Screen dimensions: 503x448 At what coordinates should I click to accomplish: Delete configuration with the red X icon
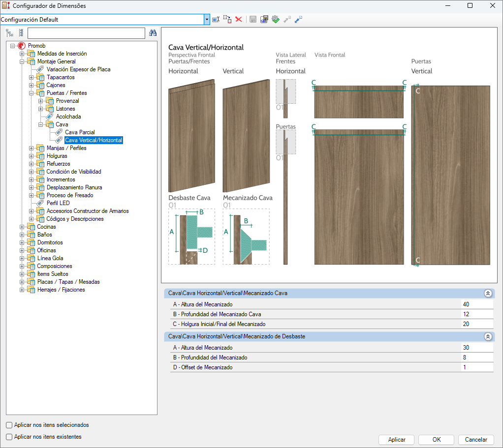(x=239, y=19)
